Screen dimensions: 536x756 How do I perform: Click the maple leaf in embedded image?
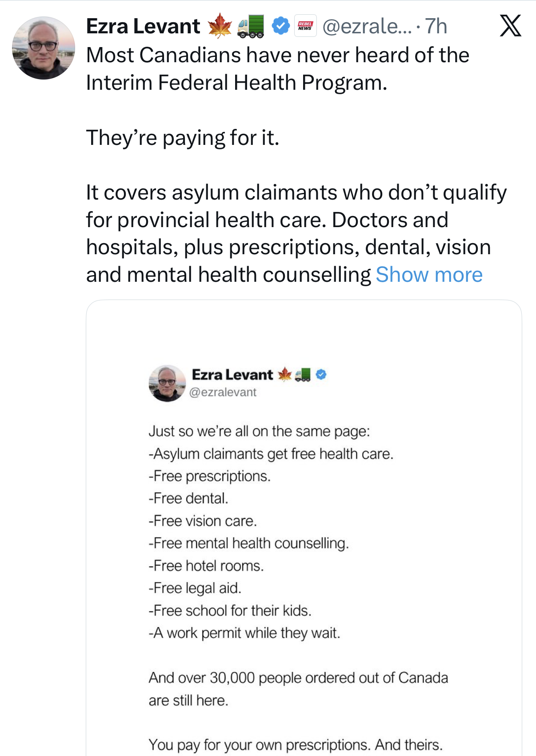(x=284, y=375)
